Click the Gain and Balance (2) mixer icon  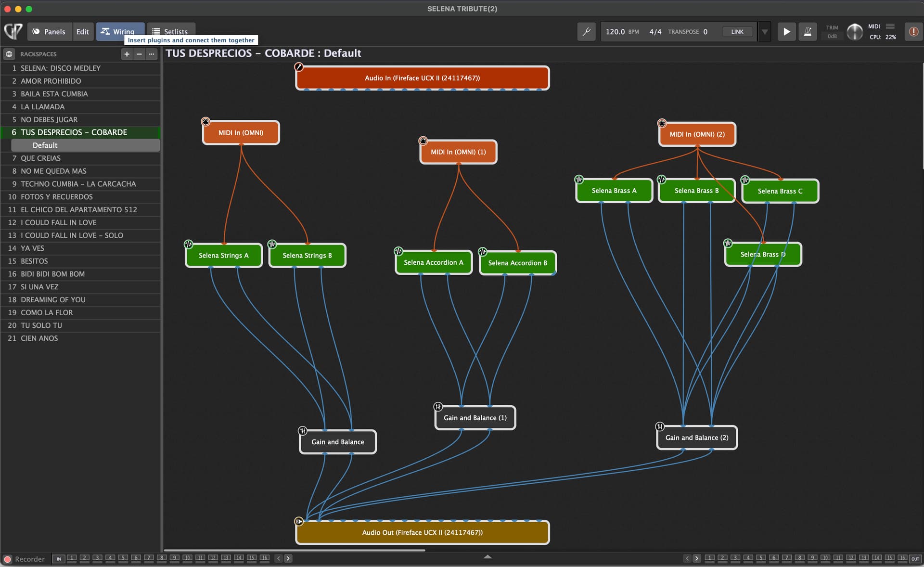[x=660, y=426]
